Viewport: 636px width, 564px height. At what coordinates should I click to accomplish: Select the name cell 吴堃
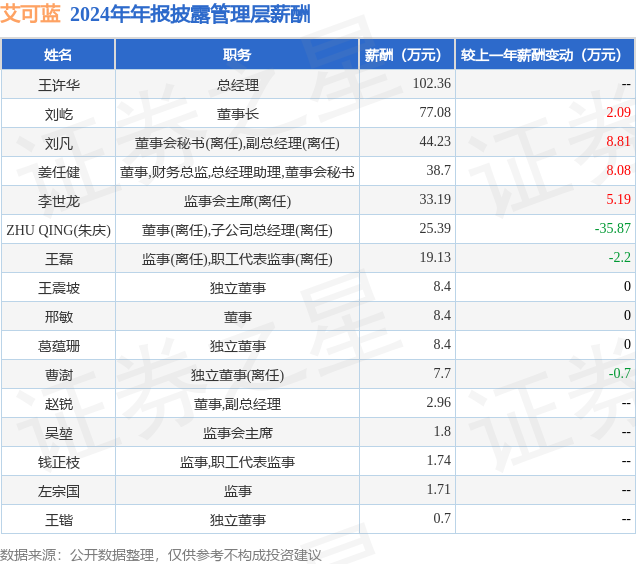pos(59,433)
